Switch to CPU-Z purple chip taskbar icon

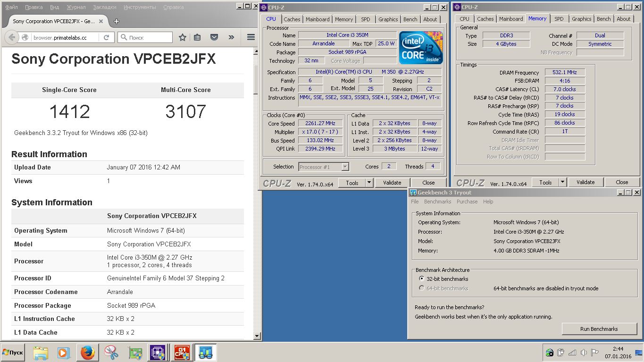point(157,353)
